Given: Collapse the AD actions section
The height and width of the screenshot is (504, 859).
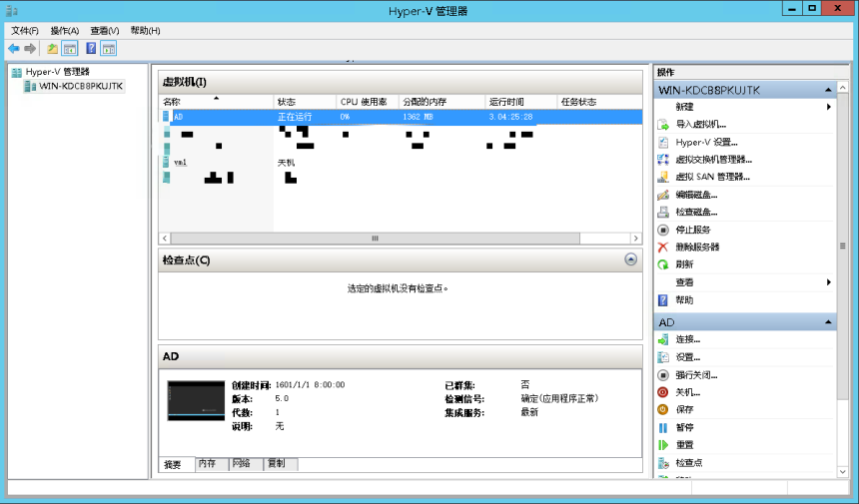Looking at the screenshot, I should pyautogui.click(x=828, y=322).
